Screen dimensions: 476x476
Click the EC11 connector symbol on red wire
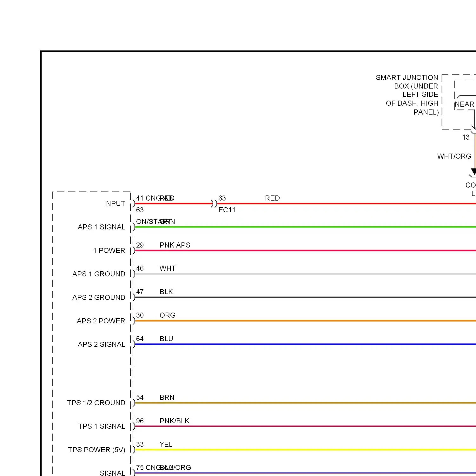click(214, 203)
